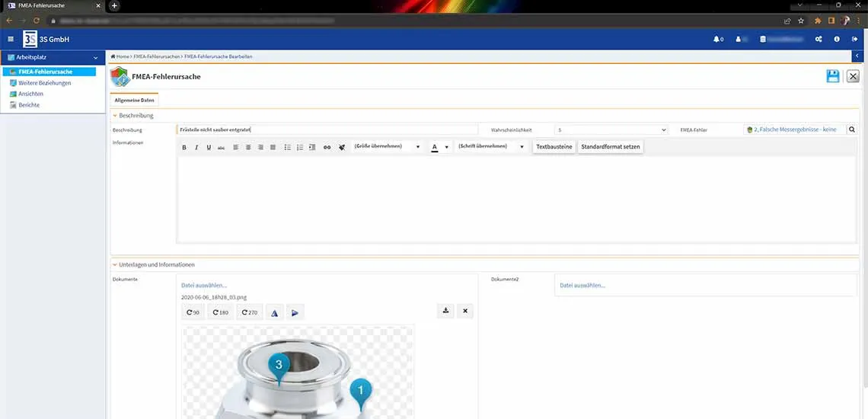Apply bold formatting
This screenshot has width=868, height=419.
[x=185, y=148]
